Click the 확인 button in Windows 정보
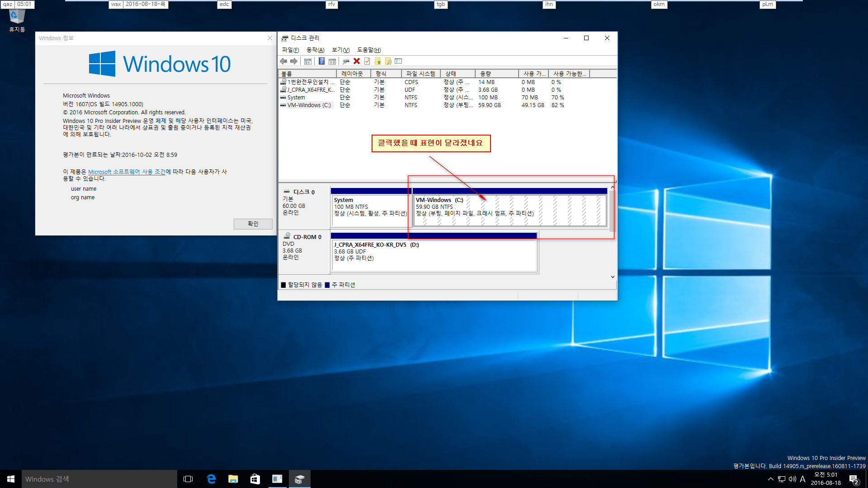 coord(253,224)
